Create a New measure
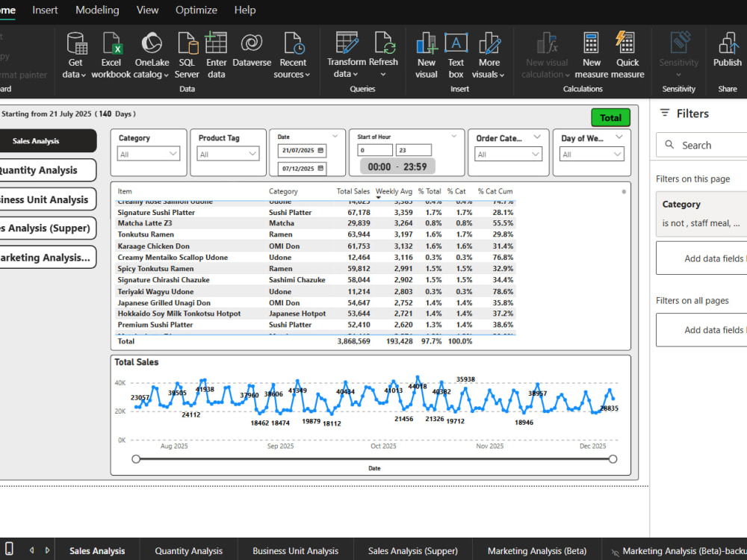The height and width of the screenshot is (560, 747). point(591,55)
